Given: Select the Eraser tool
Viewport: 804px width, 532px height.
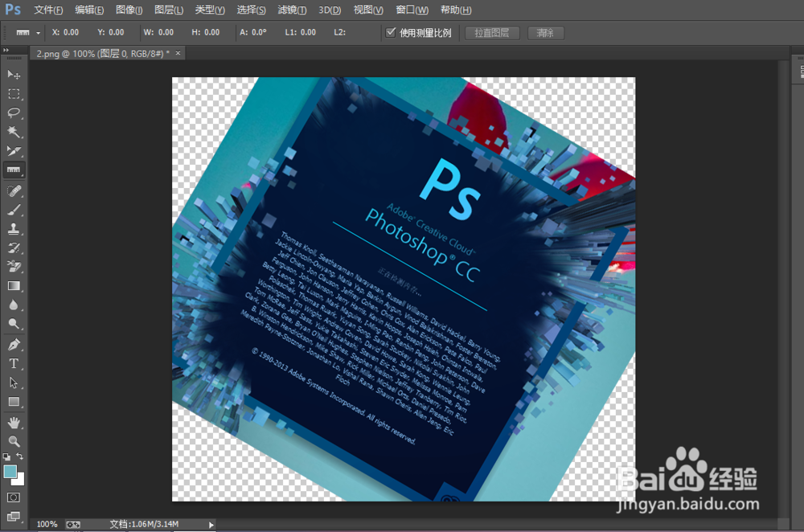Looking at the screenshot, I should click(14, 267).
